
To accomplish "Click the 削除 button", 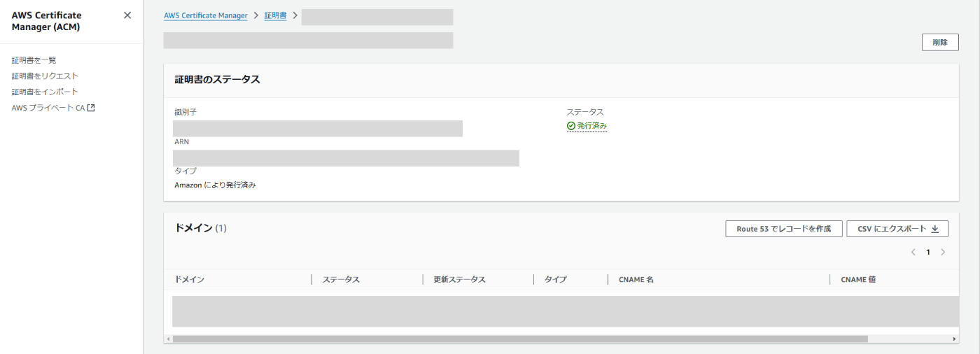I will click(940, 42).
